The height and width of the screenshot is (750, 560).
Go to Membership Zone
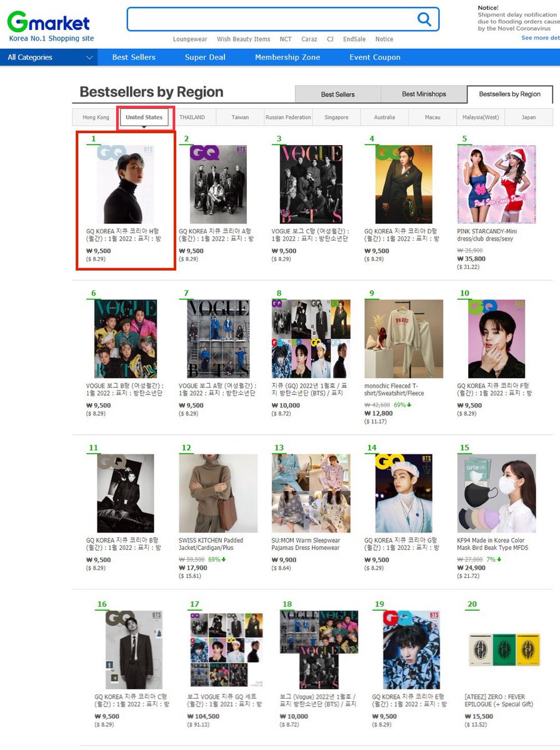tap(287, 57)
